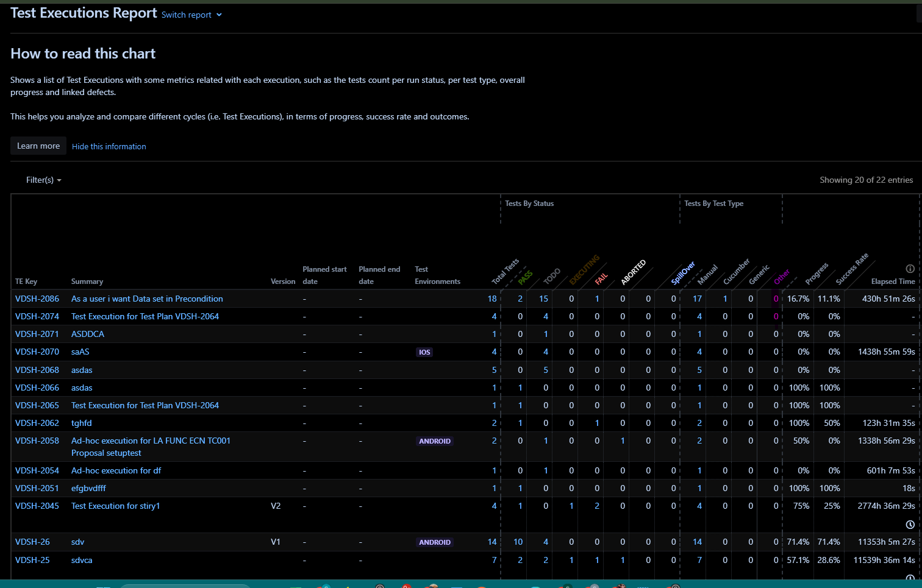Click the red FAIL column header
This screenshot has height=588, width=922.
pyautogui.click(x=601, y=279)
